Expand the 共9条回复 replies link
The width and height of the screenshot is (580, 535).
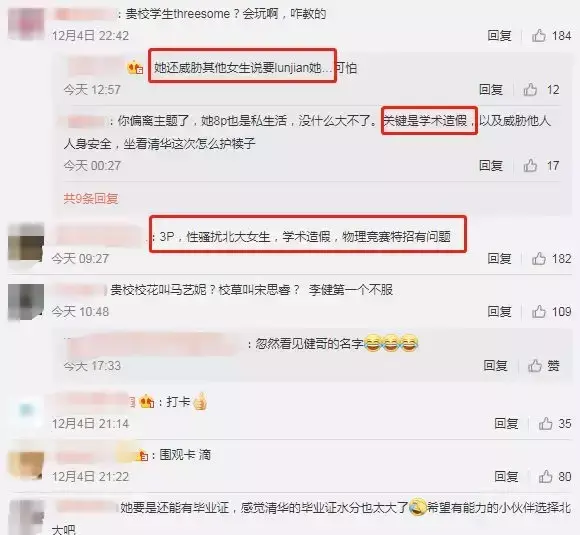coord(91,199)
